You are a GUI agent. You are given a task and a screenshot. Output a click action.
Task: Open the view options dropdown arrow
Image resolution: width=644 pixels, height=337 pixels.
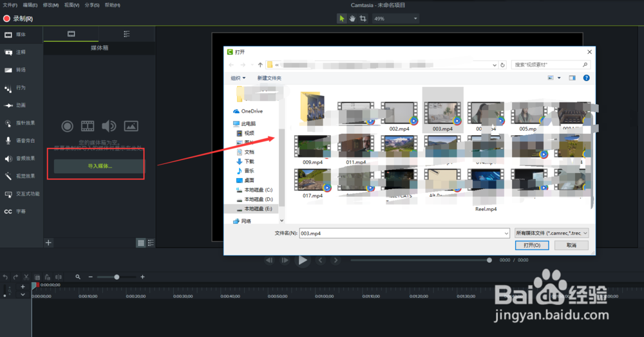click(x=559, y=78)
